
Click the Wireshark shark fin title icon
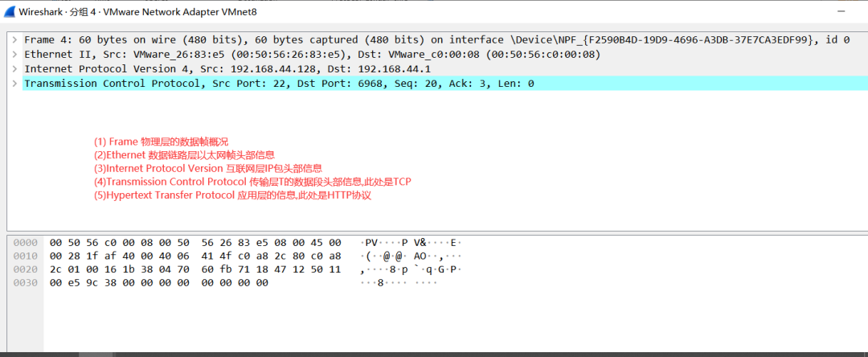(10, 11)
